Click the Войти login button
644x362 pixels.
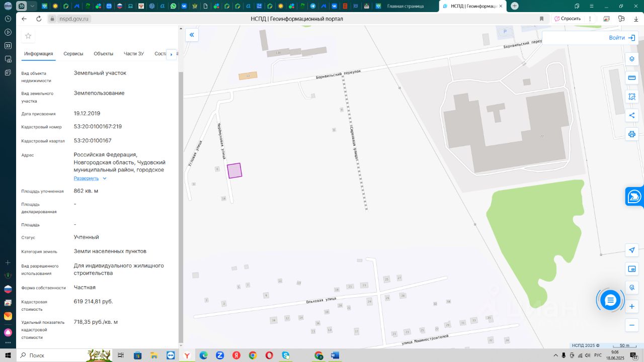pyautogui.click(x=622, y=38)
